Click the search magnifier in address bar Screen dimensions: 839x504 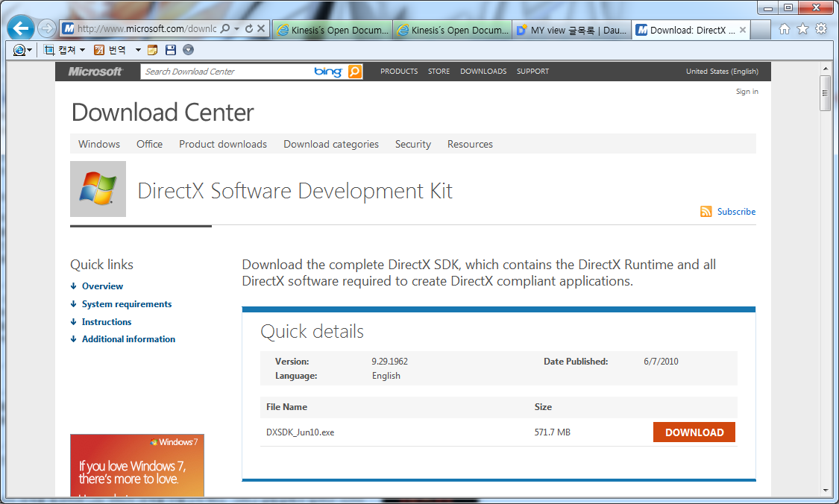(225, 28)
